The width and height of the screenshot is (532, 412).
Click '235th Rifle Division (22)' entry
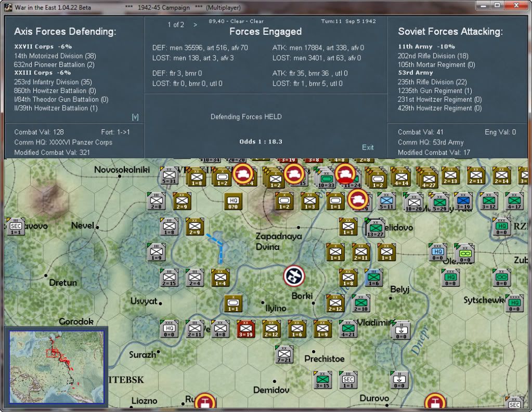click(432, 82)
